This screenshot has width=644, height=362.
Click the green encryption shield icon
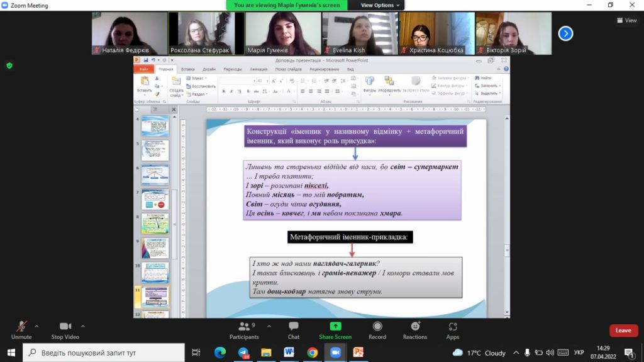click(x=9, y=65)
